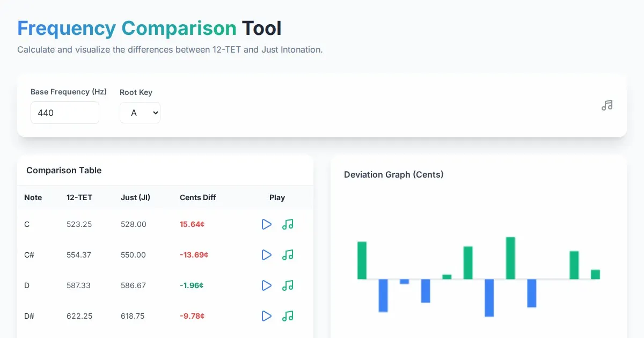This screenshot has width=644, height=338.
Task: Click the first green bar in deviation graph
Action: [362, 260]
